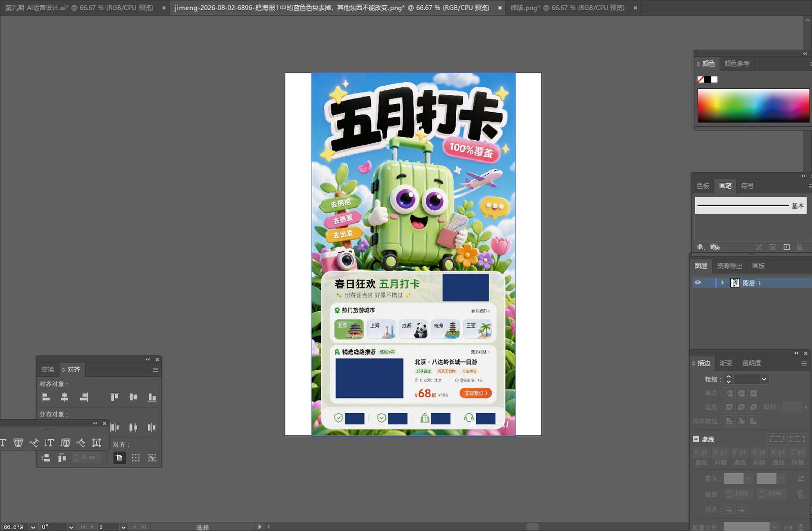The width and height of the screenshot is (812, 531).
Task: Open the rotation angle dropdown in status bar
Action: 71,527
